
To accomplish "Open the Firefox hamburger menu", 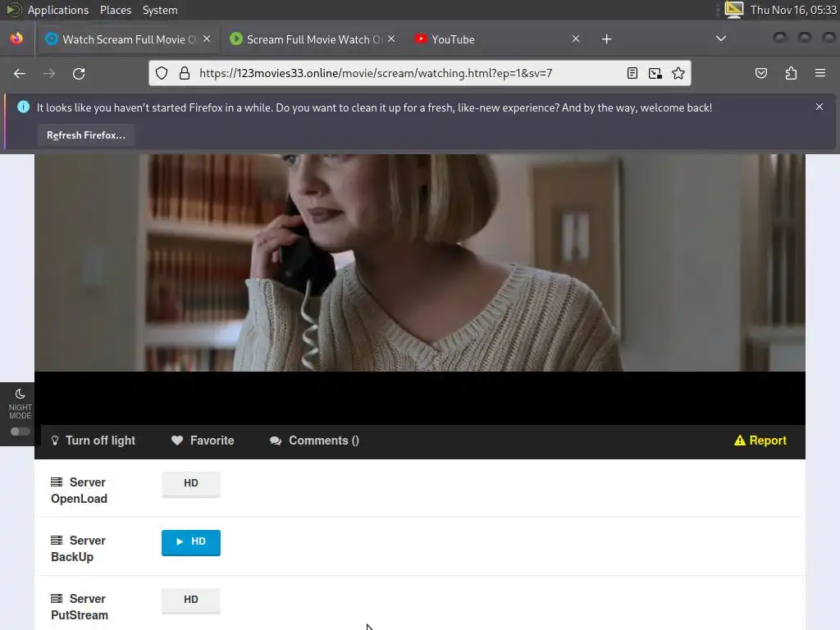I will tap(820, 73).
